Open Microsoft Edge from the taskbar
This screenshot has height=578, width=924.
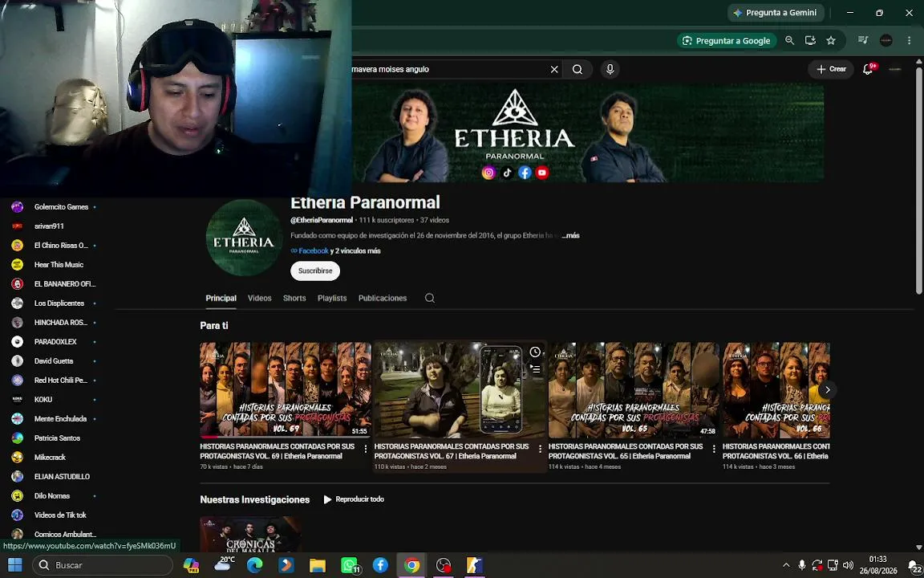[x=254, y=566]
